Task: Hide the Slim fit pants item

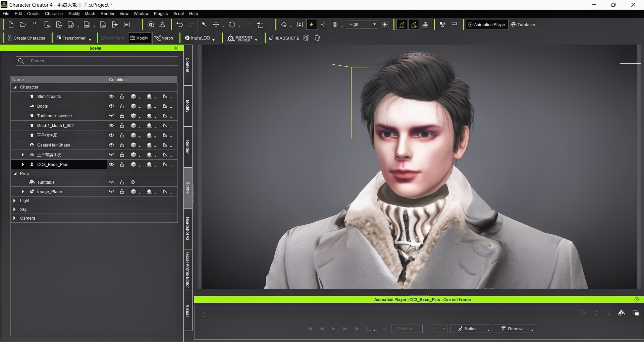Action: click(111, 97)
